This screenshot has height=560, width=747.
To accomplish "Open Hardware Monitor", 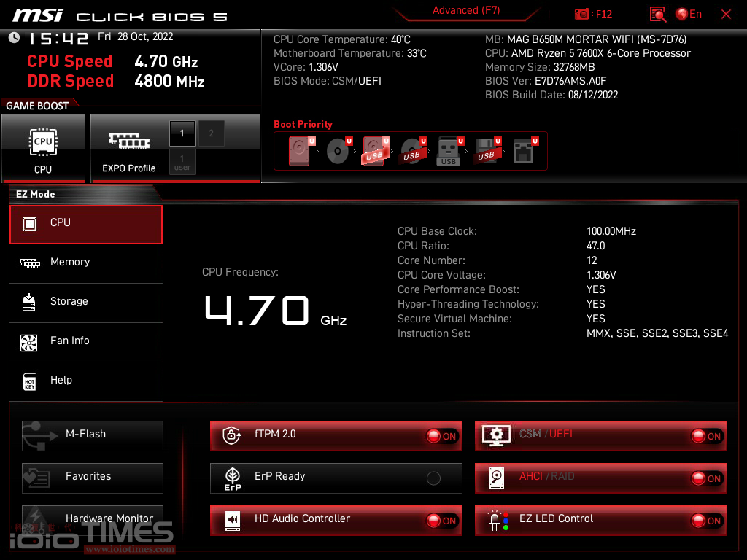I will 93,521.
